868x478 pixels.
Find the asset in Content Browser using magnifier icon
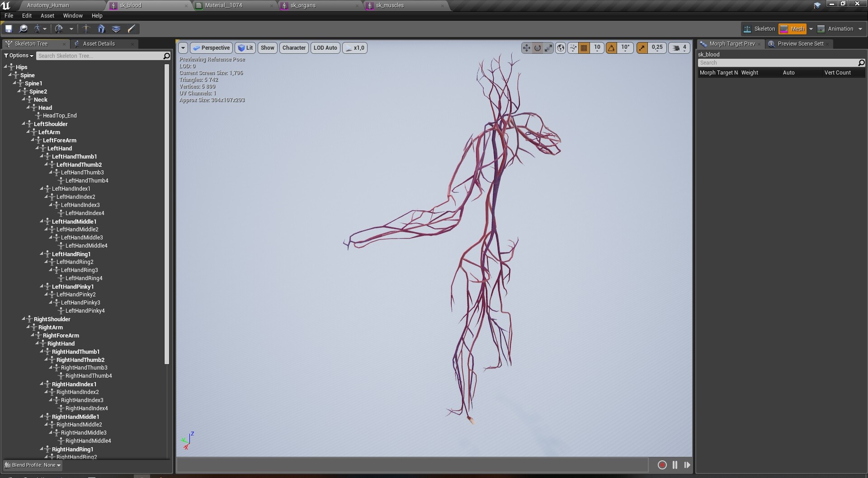click(x=24, y=28)
